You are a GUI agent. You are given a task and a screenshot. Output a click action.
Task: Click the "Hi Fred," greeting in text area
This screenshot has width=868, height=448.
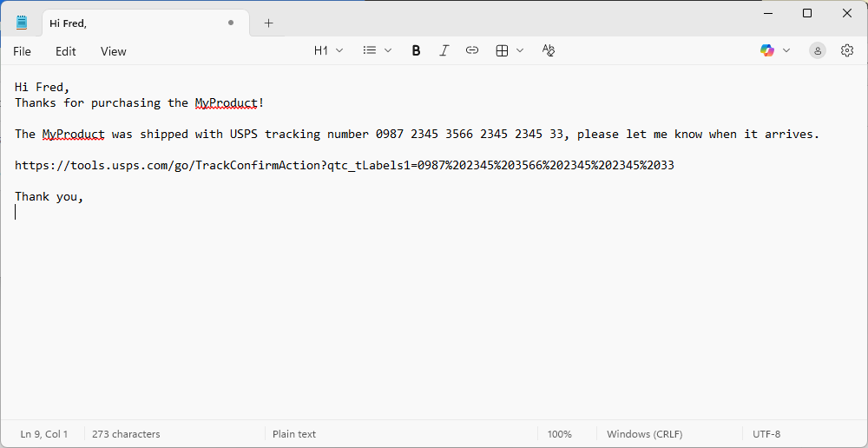pyautogui.click(x=42, y=87)
